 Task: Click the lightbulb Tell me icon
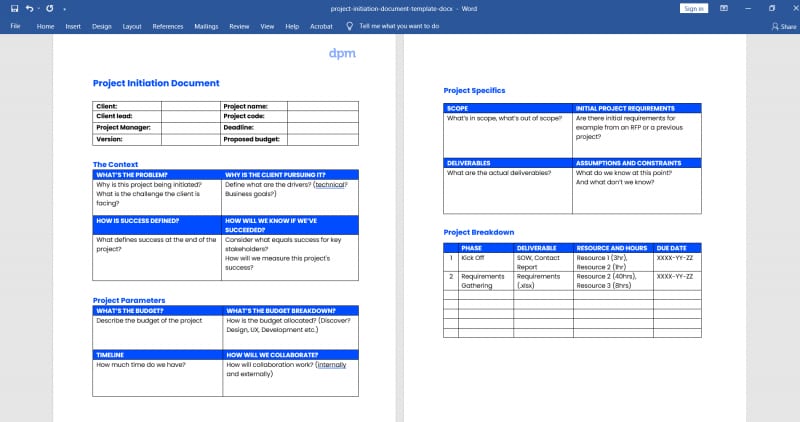[349, 26]
